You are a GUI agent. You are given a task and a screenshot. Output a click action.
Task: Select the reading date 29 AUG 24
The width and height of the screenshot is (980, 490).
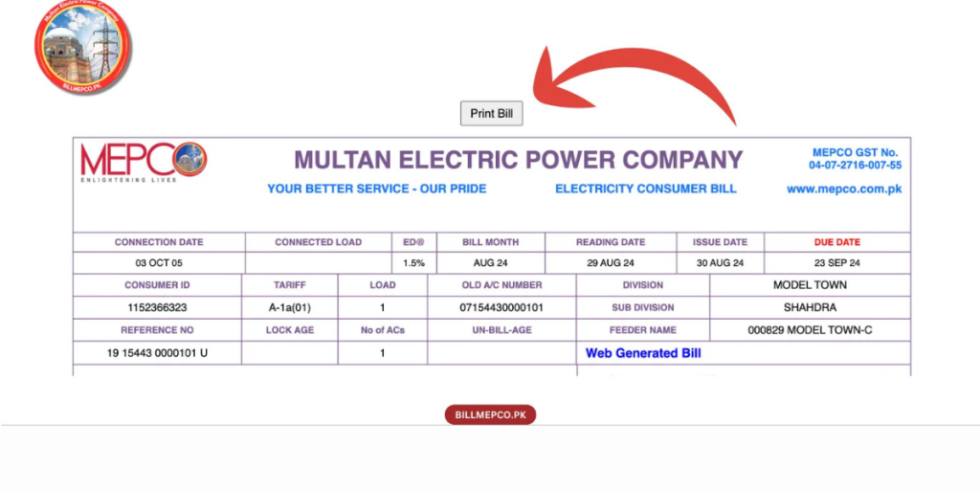pyautogui.click(x=611, y=263)
